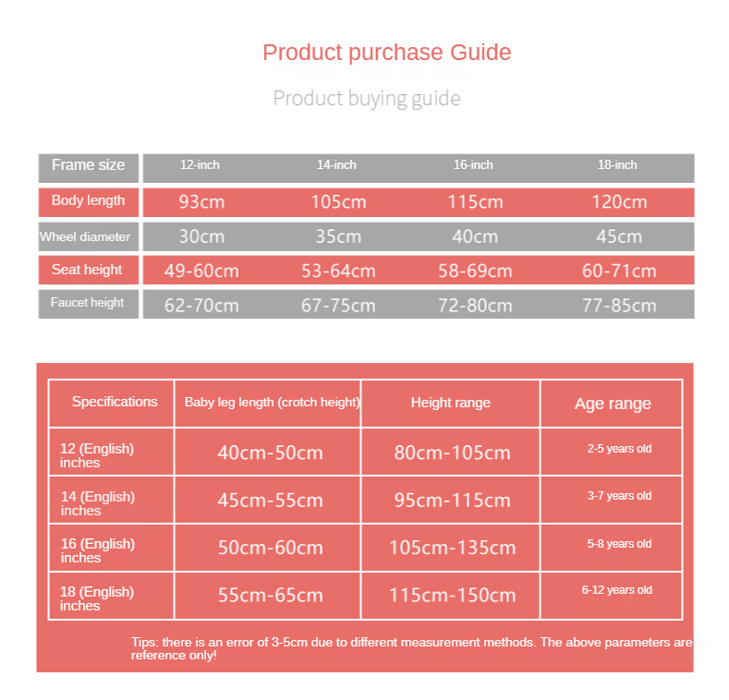Viewport: 729px width, 700px height.
Task: Select the 93cm body length cell
Action: pyautogui.click(x=201, y=202)
